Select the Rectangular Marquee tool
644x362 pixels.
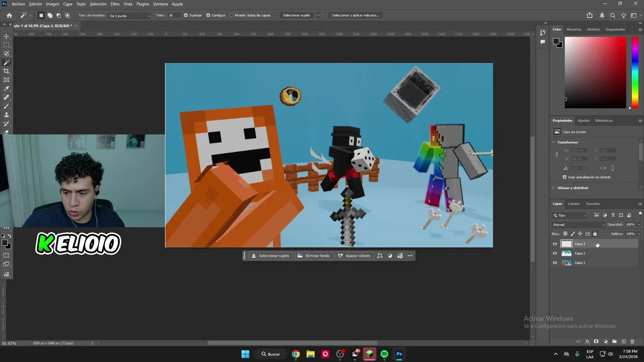click(x=7, y=45)
